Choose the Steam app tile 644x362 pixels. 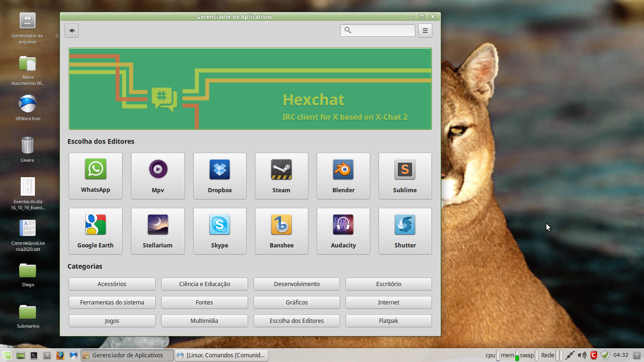281,176
